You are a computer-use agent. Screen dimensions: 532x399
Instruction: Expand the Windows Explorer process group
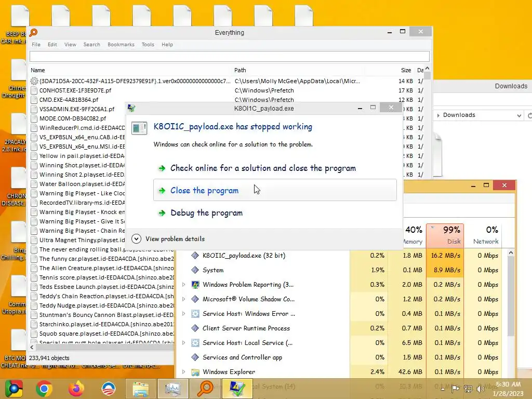pos(183,372)
